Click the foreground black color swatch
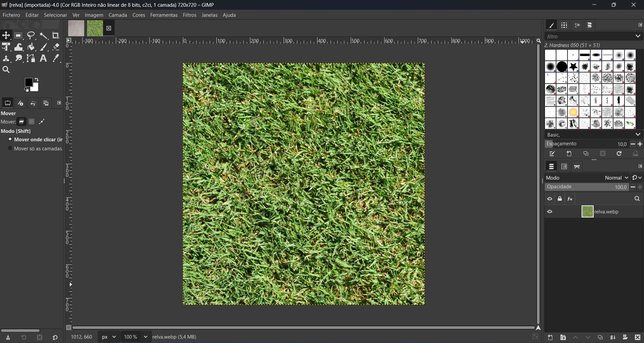 point(29,83)
